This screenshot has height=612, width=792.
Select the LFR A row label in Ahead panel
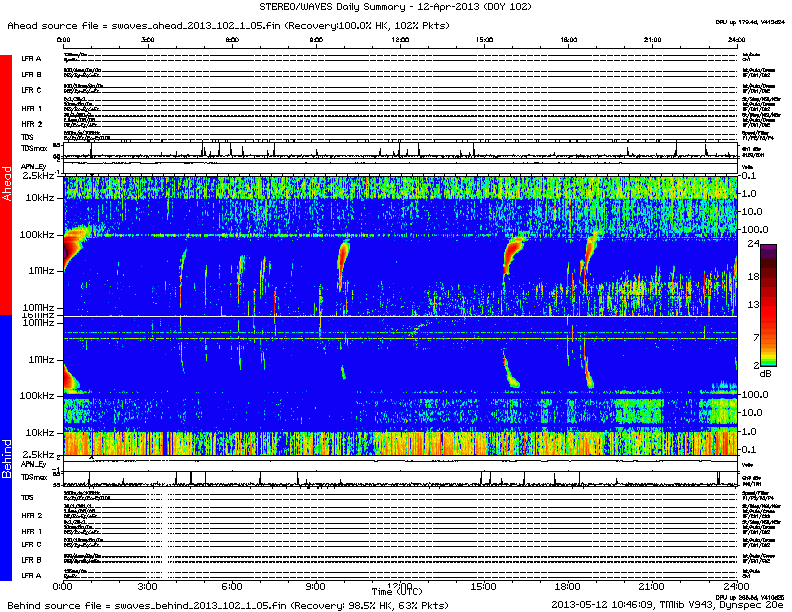click(31, 59)
